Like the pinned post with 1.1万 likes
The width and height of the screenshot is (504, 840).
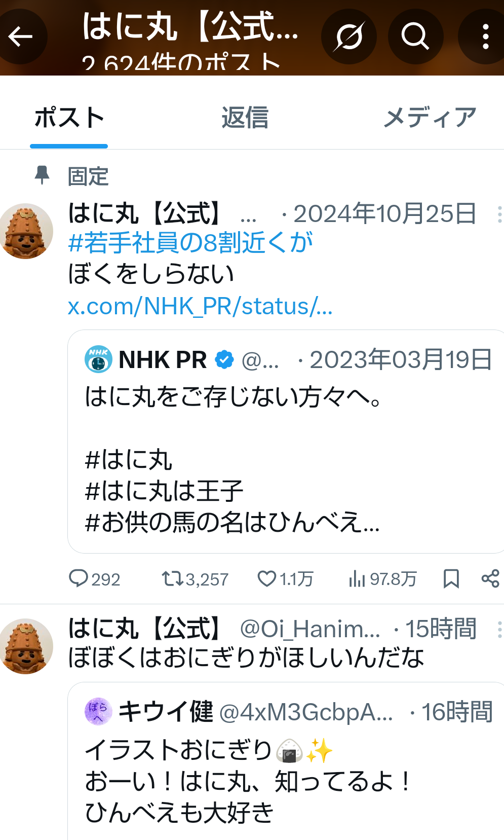tap(267, 578)
